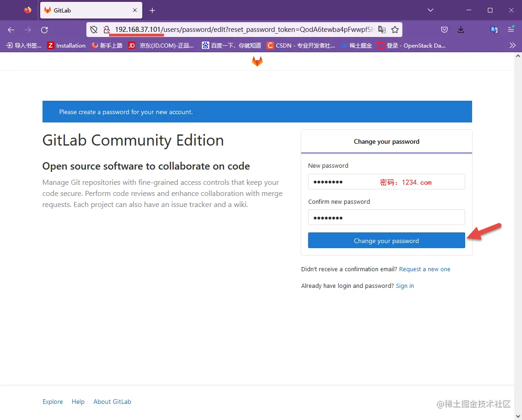Click the Change your password panel heading

[x=387, y=141]
